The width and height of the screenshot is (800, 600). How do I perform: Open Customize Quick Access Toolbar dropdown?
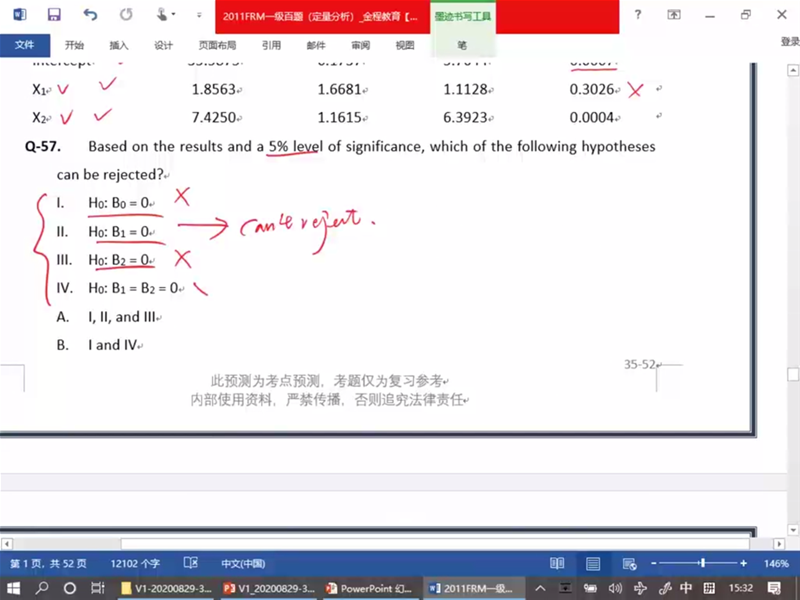(x=199, y=15)
